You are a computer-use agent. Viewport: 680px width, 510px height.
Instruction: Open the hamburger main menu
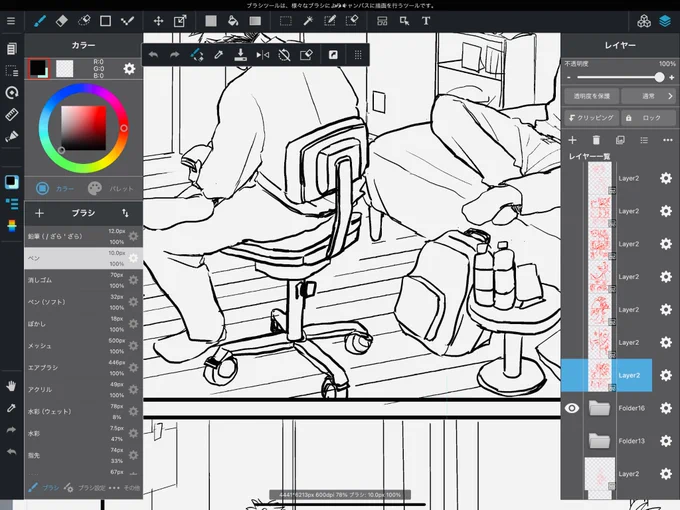pos(11,21)
